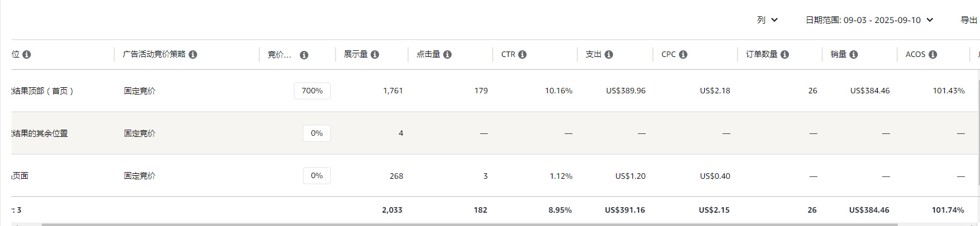The width and height of the screenshot is (980, 226).
Task: Click the 0% bid field for 页面 row
Action: [317, 176]
